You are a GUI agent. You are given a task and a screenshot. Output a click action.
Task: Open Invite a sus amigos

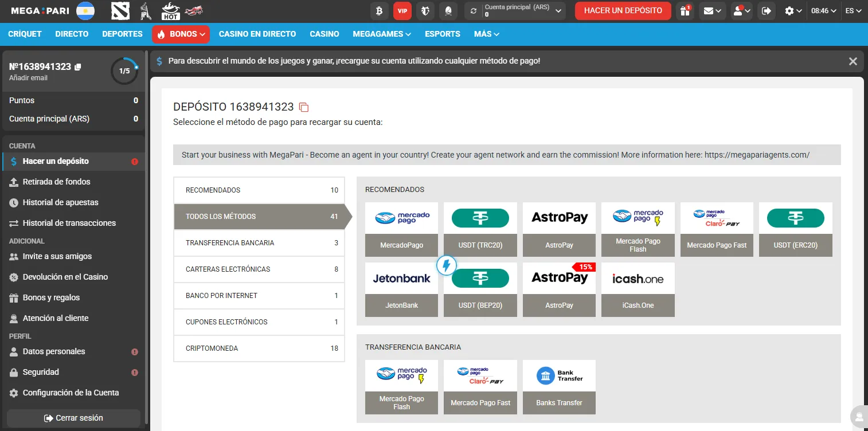(x=73, y=256)
